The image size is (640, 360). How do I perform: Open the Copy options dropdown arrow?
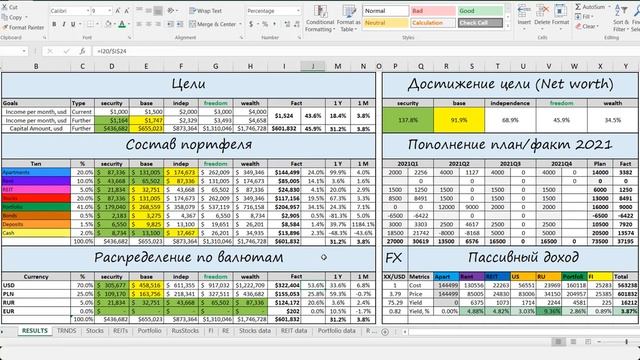27,17
